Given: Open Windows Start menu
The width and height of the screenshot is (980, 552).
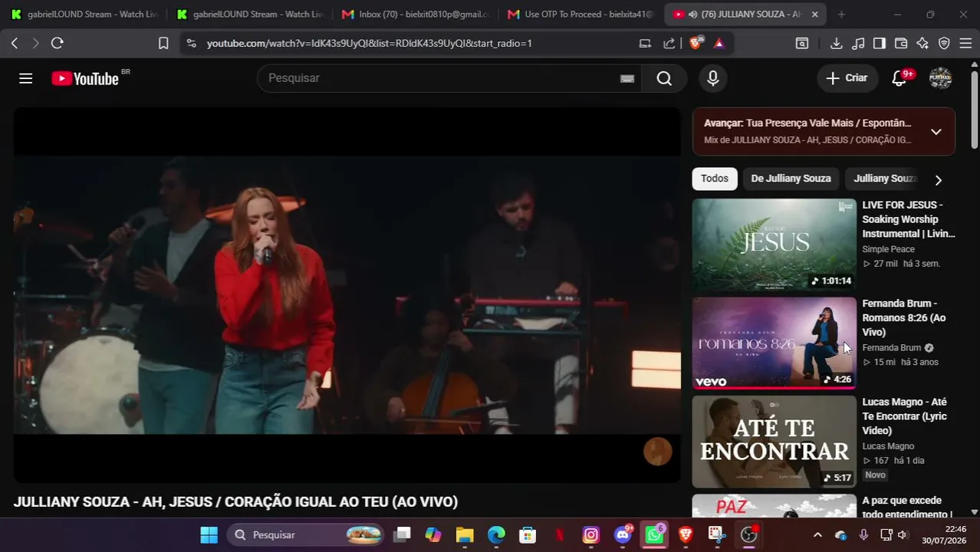Looking at the screenshot, I should coord(209,535).
